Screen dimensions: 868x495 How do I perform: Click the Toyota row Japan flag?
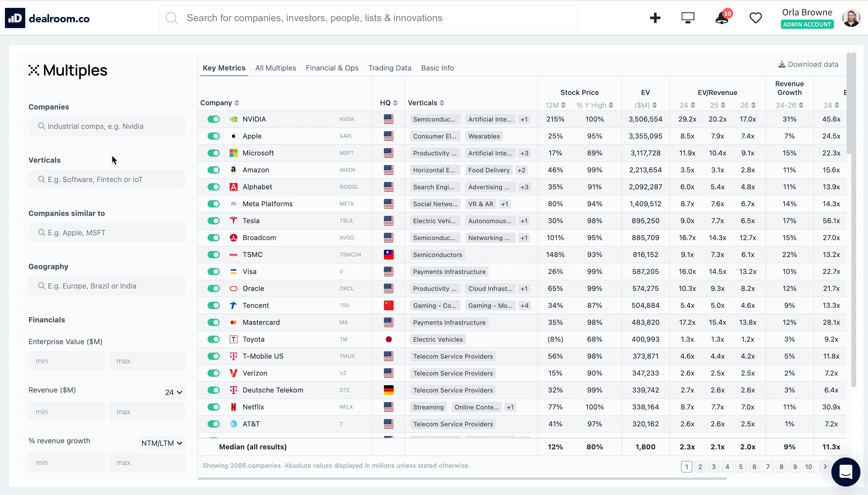(389, 339)
